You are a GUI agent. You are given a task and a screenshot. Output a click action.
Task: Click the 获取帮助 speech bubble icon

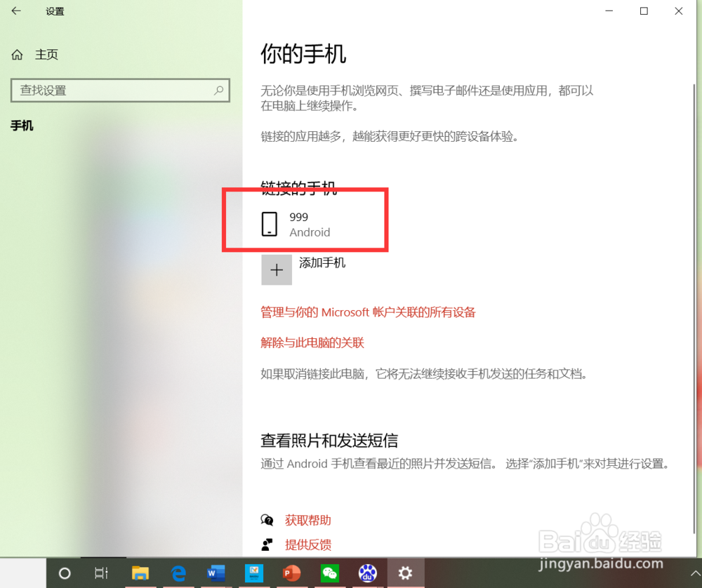tap(267, 521)
